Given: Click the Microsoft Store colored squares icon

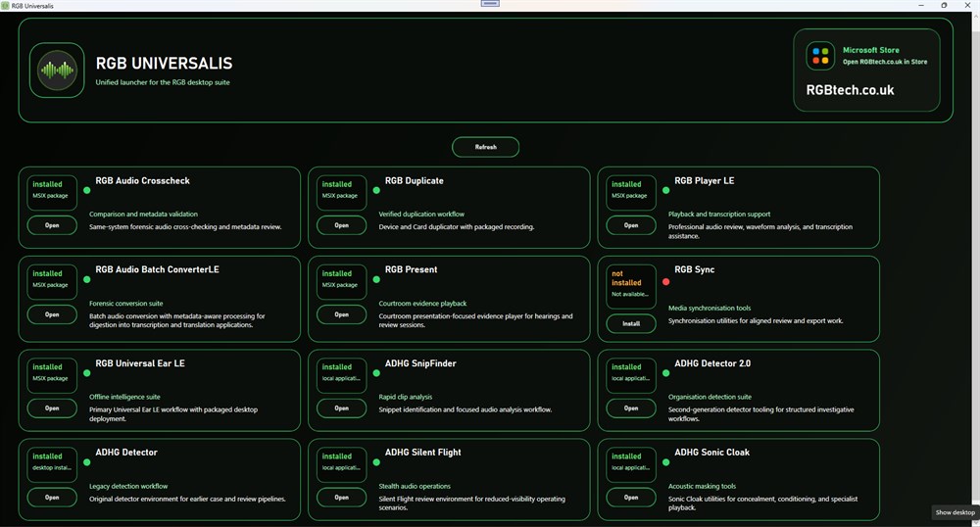Looking at the screenshot, I should [820, 56].
